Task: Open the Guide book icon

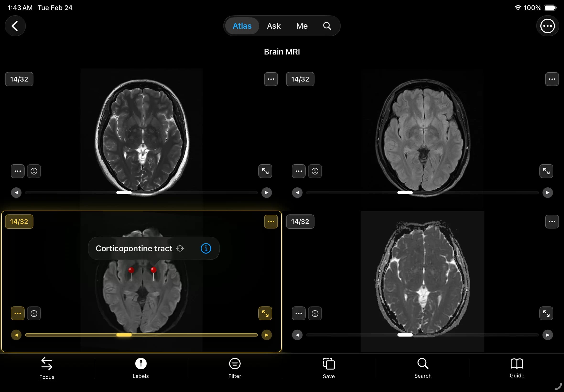Action: click(x=517, y=368)
